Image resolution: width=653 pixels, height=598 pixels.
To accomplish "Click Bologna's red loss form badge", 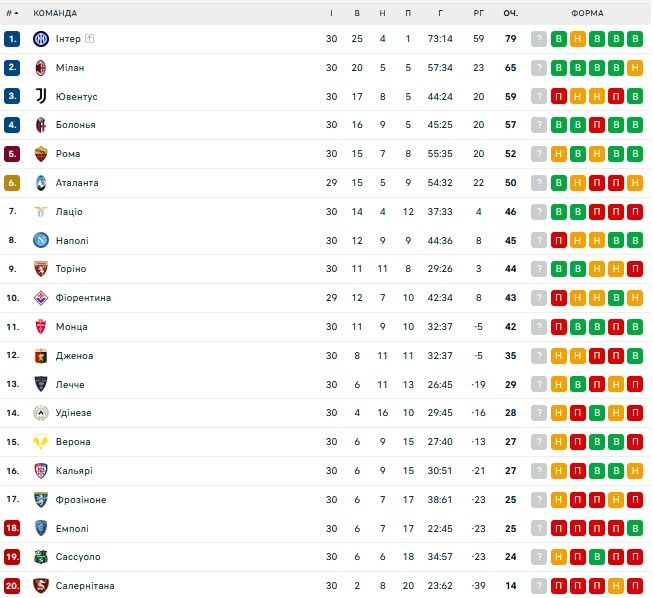I will point(597,125).
